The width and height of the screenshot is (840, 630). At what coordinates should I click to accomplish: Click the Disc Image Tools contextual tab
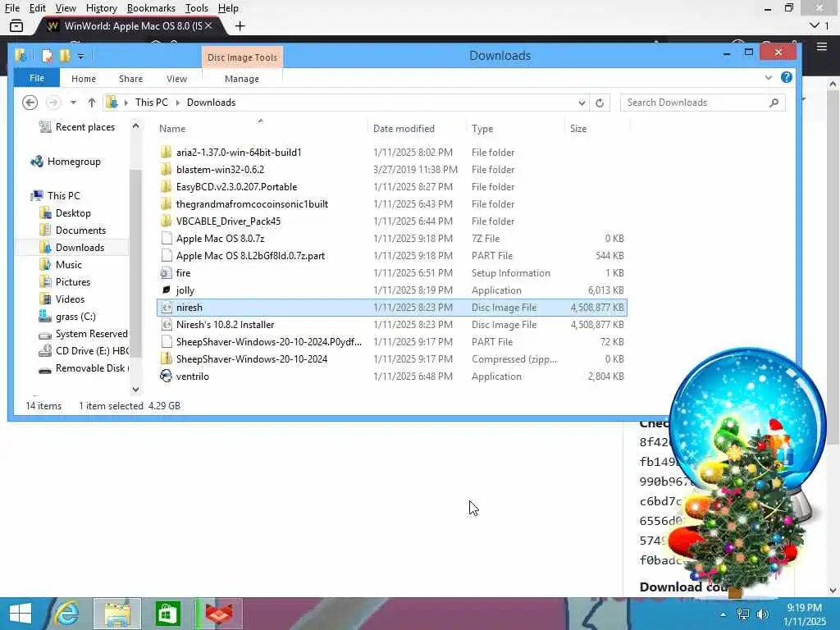tap(242, 57)
